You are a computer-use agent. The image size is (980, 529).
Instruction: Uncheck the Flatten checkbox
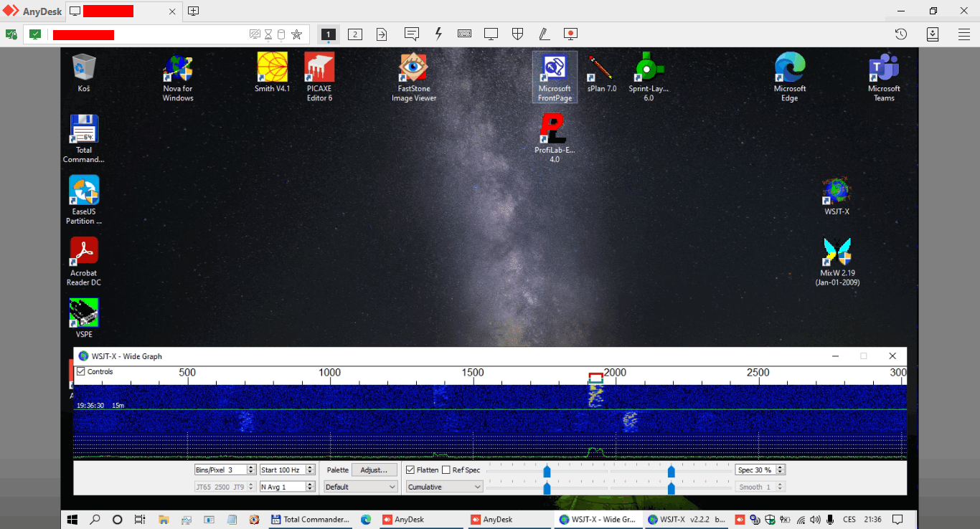[410, 470]
